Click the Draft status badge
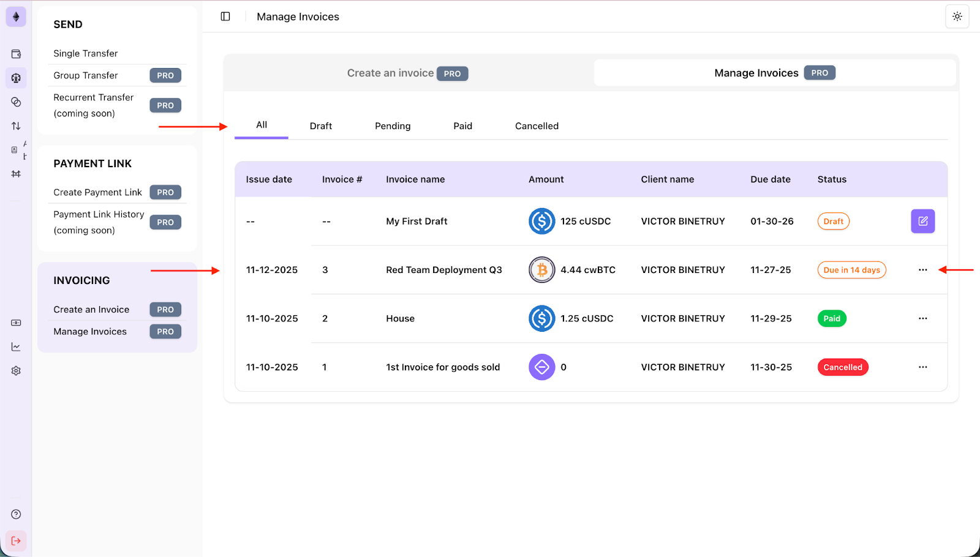Viewport: 980px width, 557px height. (834, 221)
